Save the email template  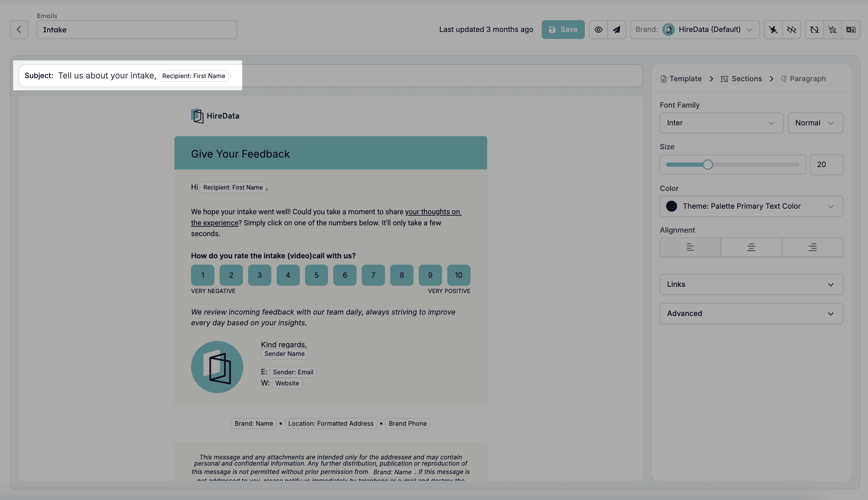pos(563,30)
